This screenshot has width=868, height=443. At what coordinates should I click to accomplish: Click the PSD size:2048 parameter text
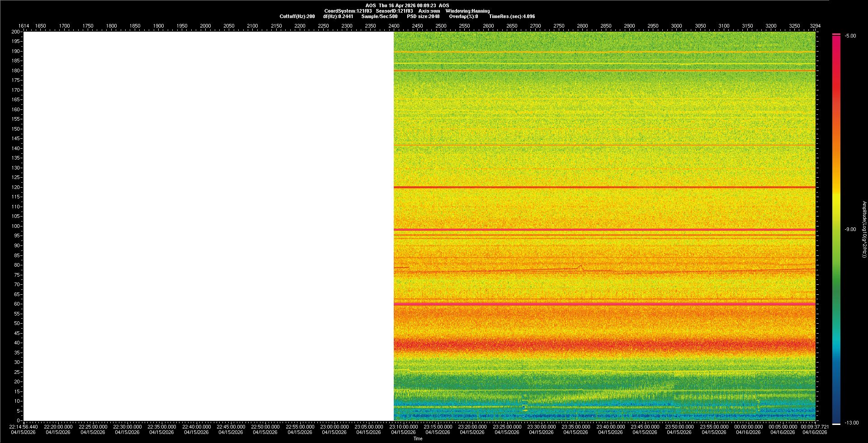(423, 16)
